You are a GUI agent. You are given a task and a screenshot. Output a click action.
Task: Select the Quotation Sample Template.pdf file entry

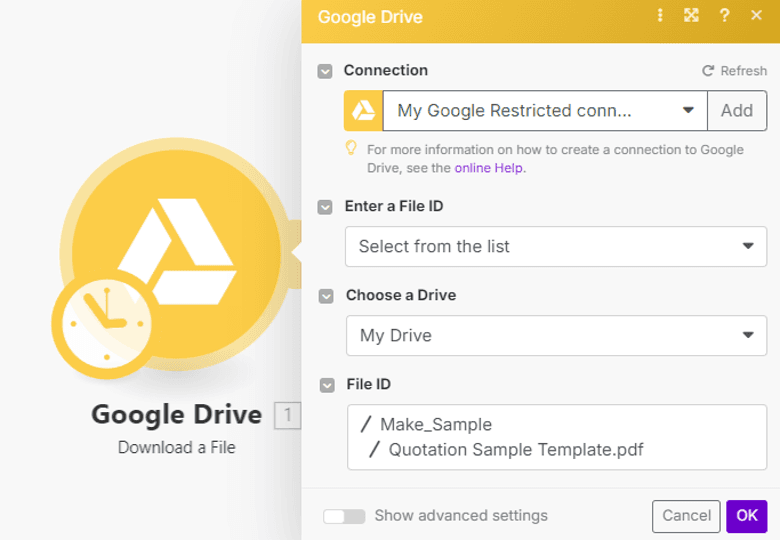515,450
